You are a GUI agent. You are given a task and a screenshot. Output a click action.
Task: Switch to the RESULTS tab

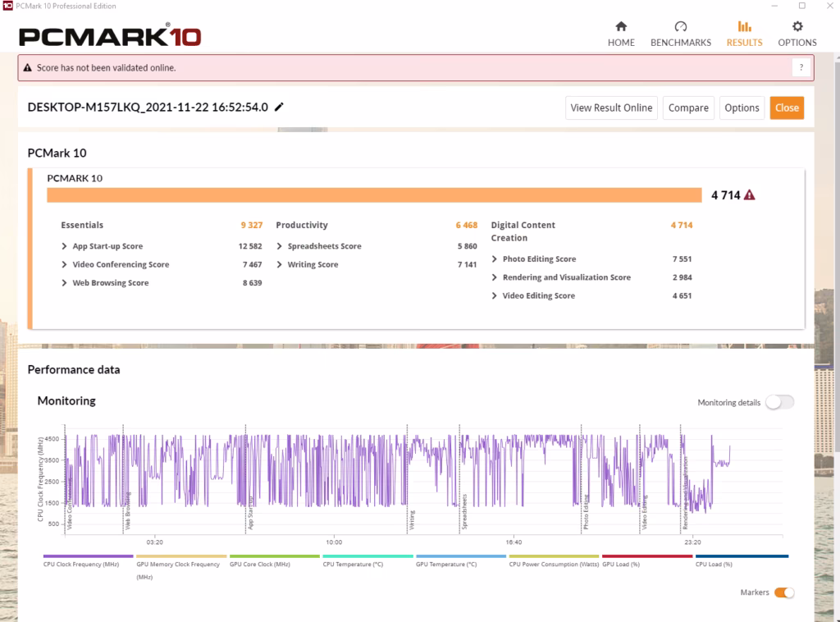tap(744, 34)
